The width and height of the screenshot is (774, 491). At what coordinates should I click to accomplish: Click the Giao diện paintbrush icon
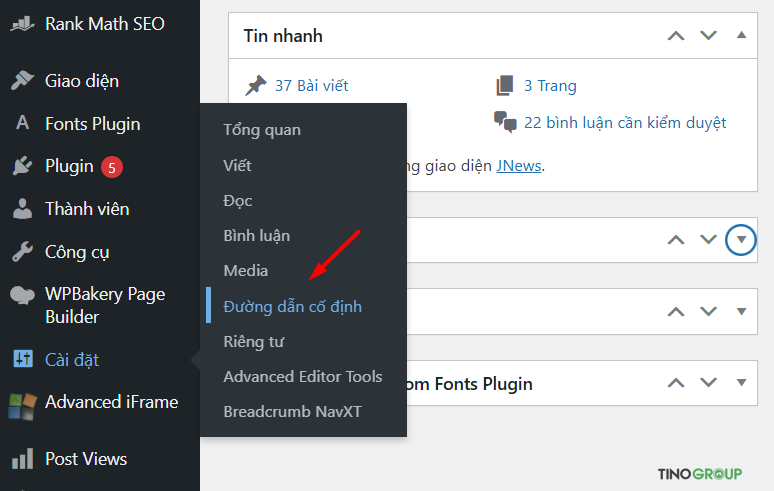(22, 80)
